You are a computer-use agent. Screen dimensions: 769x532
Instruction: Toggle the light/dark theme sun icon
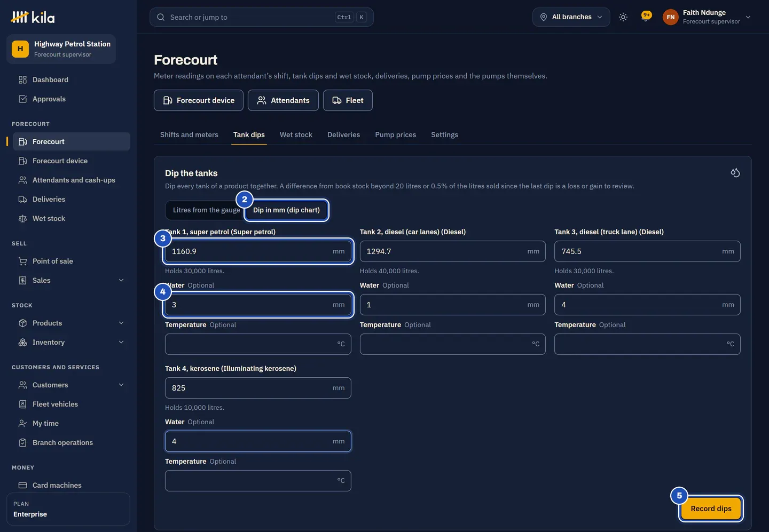pyautogui.click(x=623, y=17)
